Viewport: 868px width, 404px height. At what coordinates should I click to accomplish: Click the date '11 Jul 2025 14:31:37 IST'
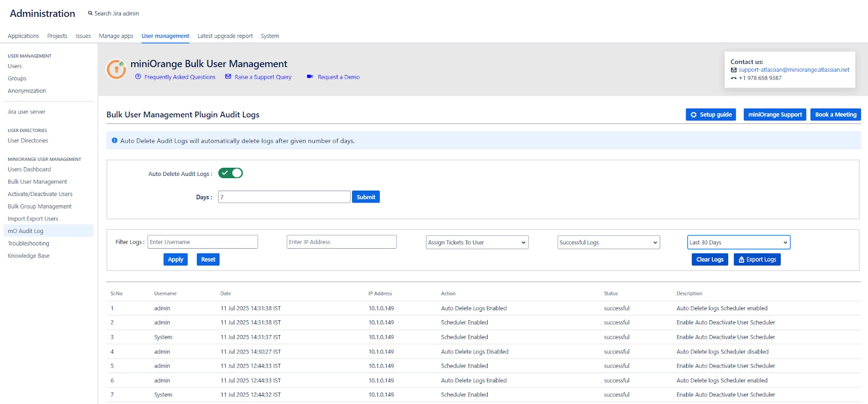point(251,337)
